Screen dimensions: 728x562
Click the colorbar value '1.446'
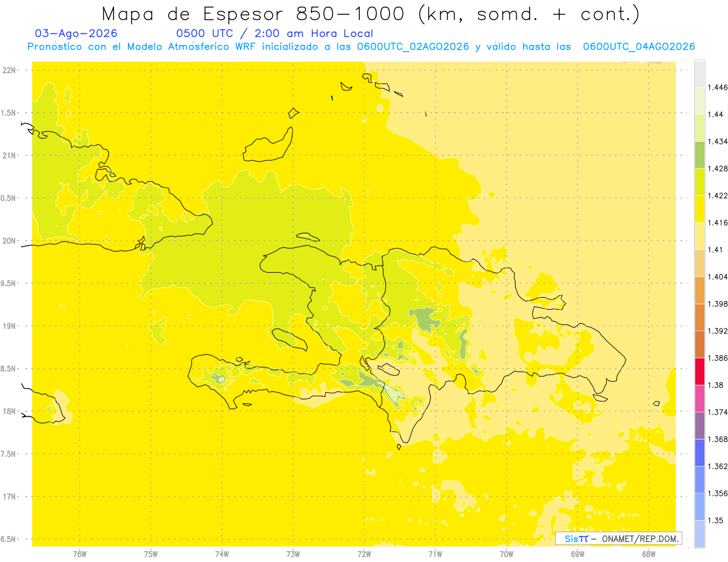[718, 87]
